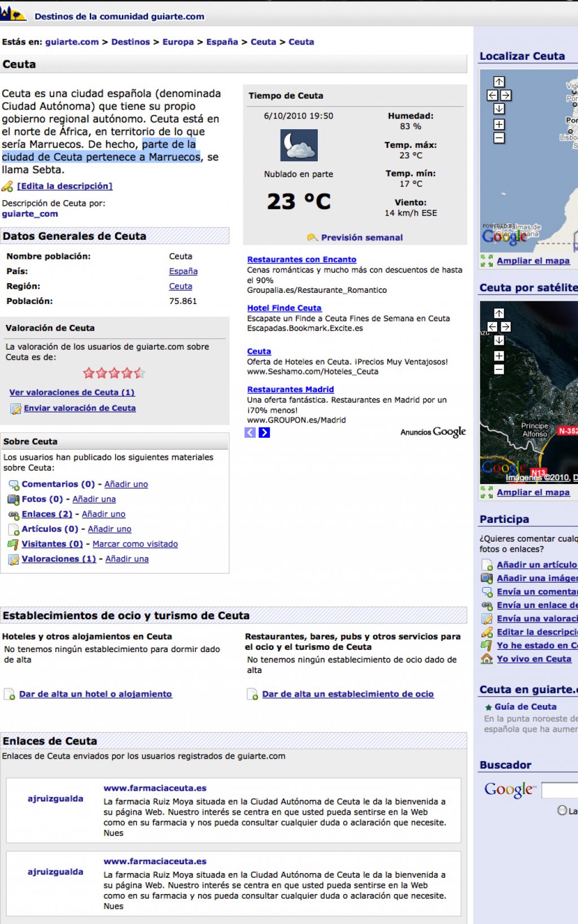The height and width of the screenshot is (924, 578).
Task: Click the partly cloudy weather icon
Action: (299, 146)
